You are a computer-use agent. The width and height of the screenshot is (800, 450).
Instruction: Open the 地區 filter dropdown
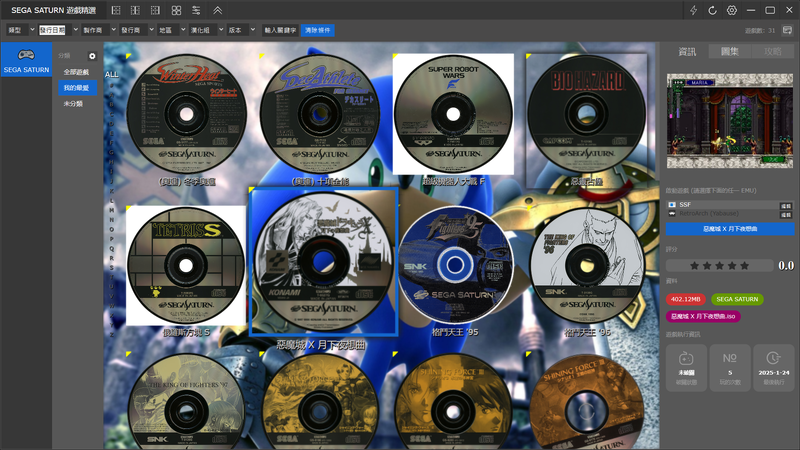pos(171,30)
